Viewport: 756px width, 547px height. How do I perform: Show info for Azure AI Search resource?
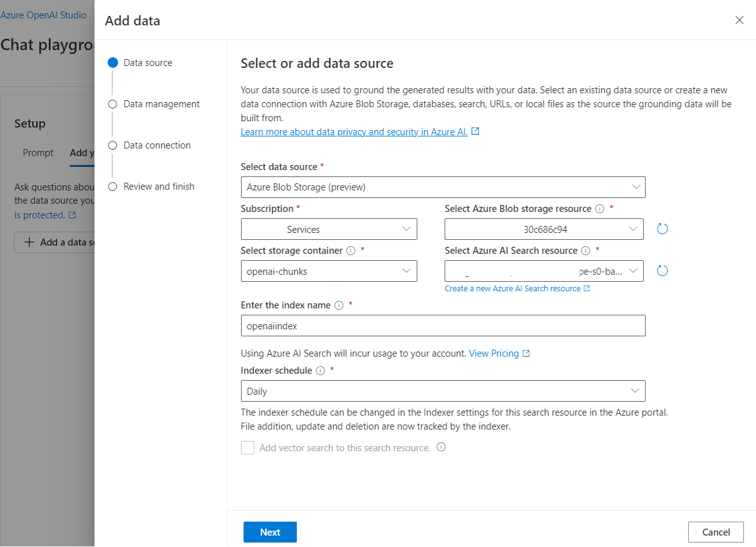586,251
